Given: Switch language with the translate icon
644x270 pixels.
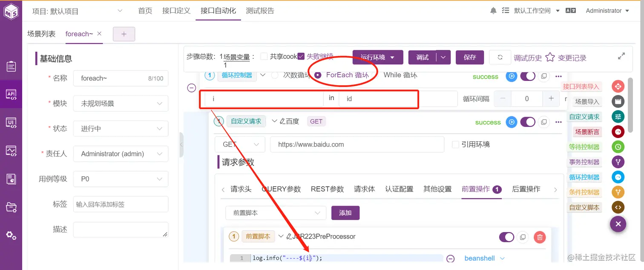Looking at the screenshot, I should click(571, 11).
